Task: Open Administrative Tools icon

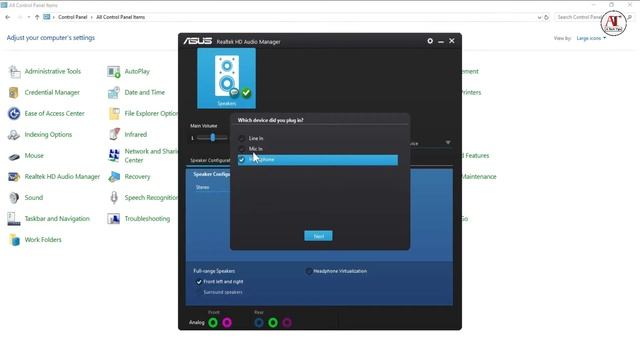Action: click(14, 71)
